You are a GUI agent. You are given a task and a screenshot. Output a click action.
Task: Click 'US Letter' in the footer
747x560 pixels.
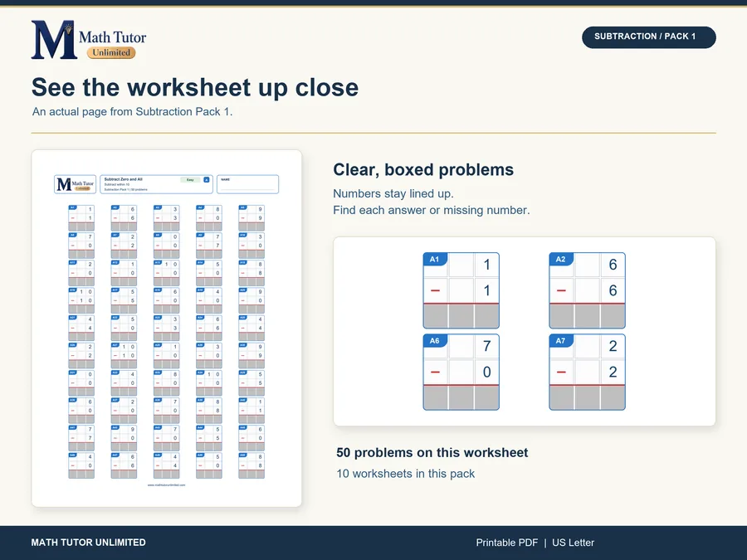click(573, 543)
